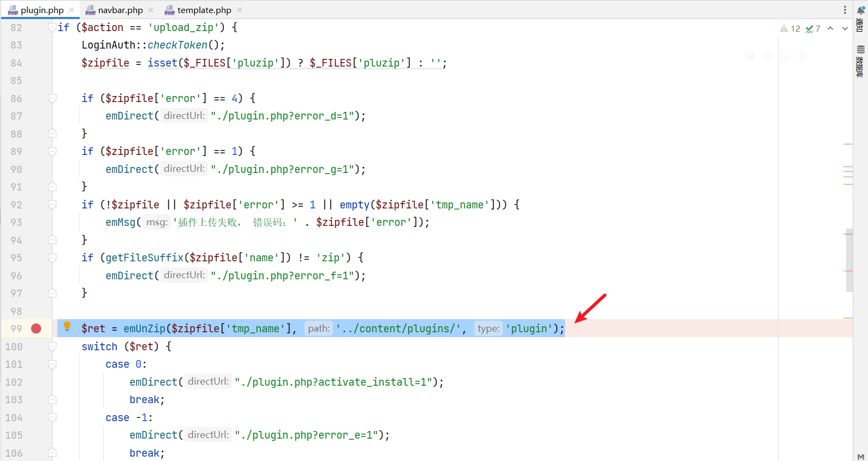The width and height of the screenshot is (868, 461).
Task: Click the fold end marker on line 97
Action: pyautogui.click(x=52, y=293)
